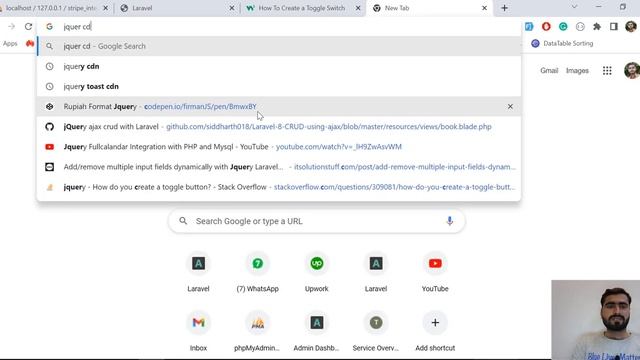Screen dimensions: 640x360
Task: Open the tab search chevron
Action: pos(574,7)
